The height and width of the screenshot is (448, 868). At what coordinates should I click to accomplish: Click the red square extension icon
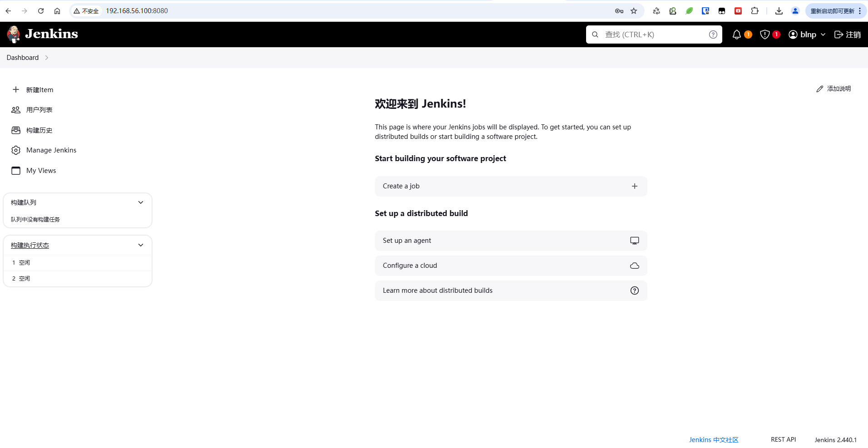[738, 11]
